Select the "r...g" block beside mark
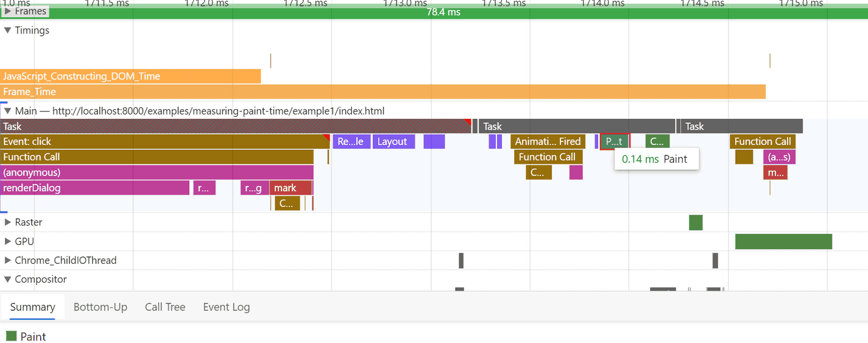 coord(255,188)
